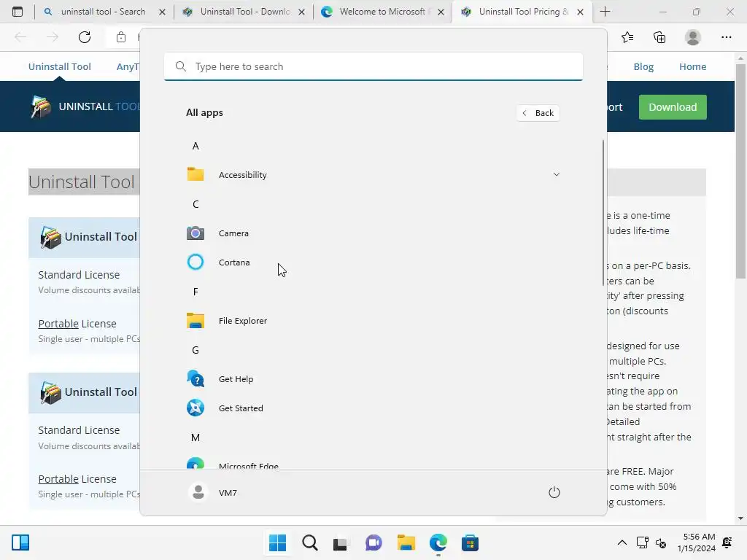
Task: Open the Edge Favorites star button
Action: point(627,37)
